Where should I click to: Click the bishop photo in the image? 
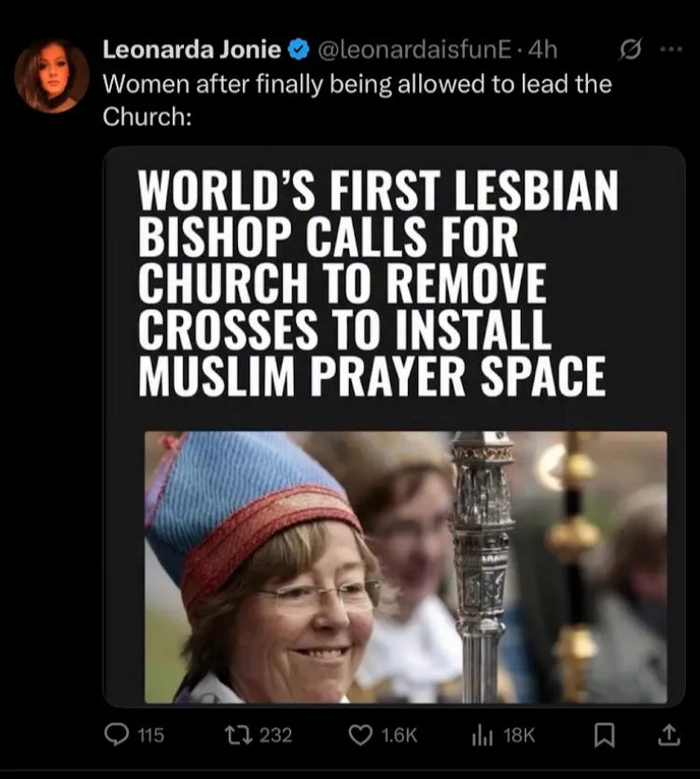pyautogui.click(x=405, y=567)
